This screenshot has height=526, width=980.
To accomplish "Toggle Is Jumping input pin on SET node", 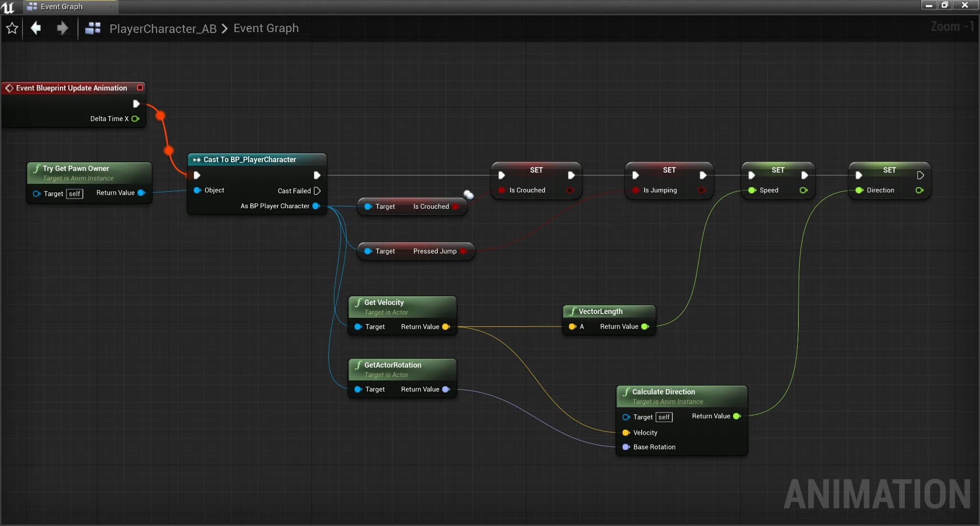I will pos(635,190).
